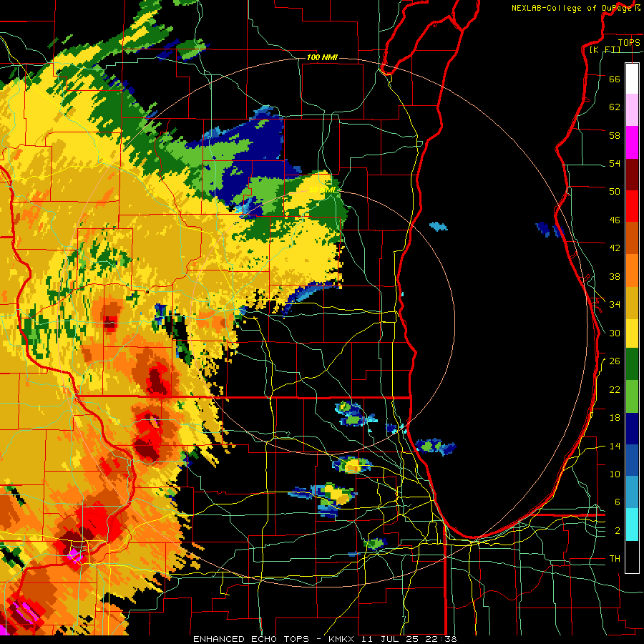Click the bright yellow legend swatch
The height and width of the screenshot is (644, 644).
[x=632, y=333]
